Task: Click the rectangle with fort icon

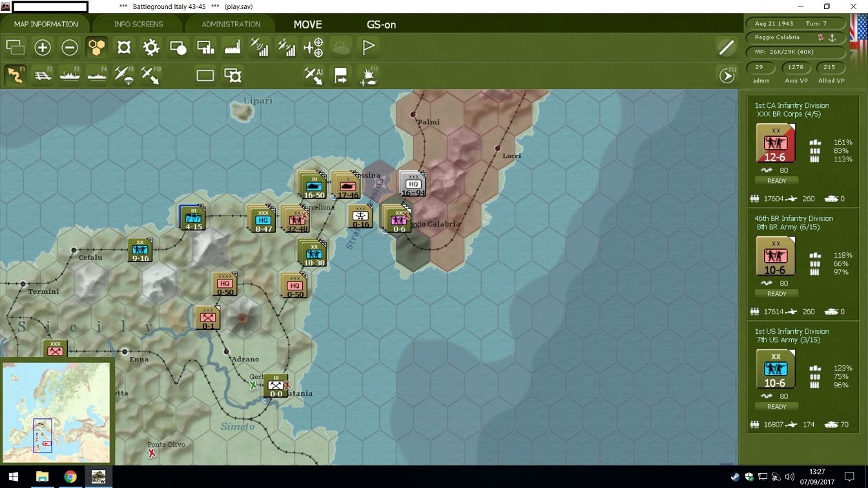Action: [232, 76]
